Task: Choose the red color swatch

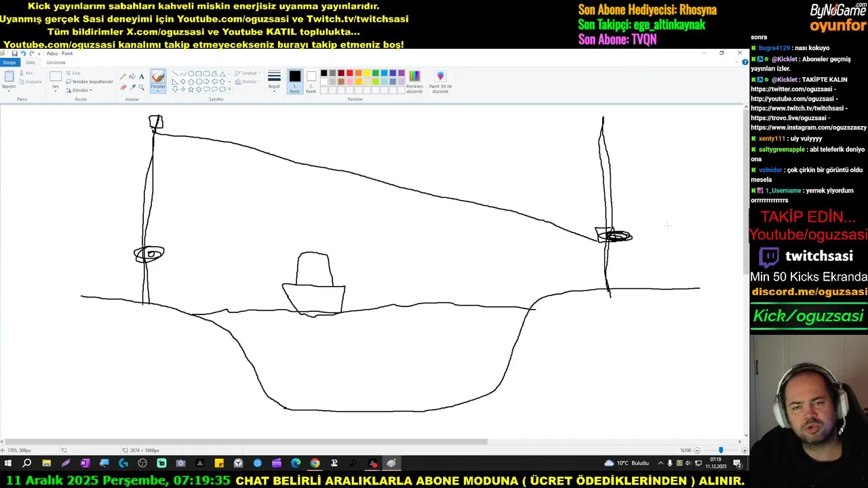Action: coord(350,73)
